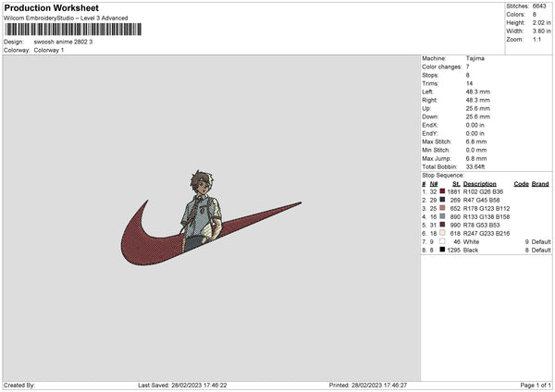Click the Production Worksheet title

click(51, 7)
